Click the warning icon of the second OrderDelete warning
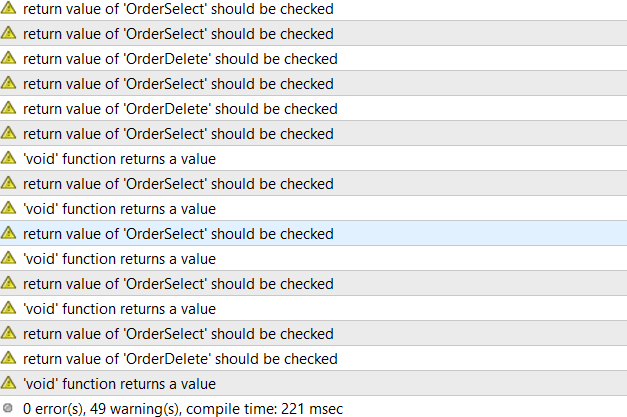This screenshot has height=417, width=627. coord(8,108)
